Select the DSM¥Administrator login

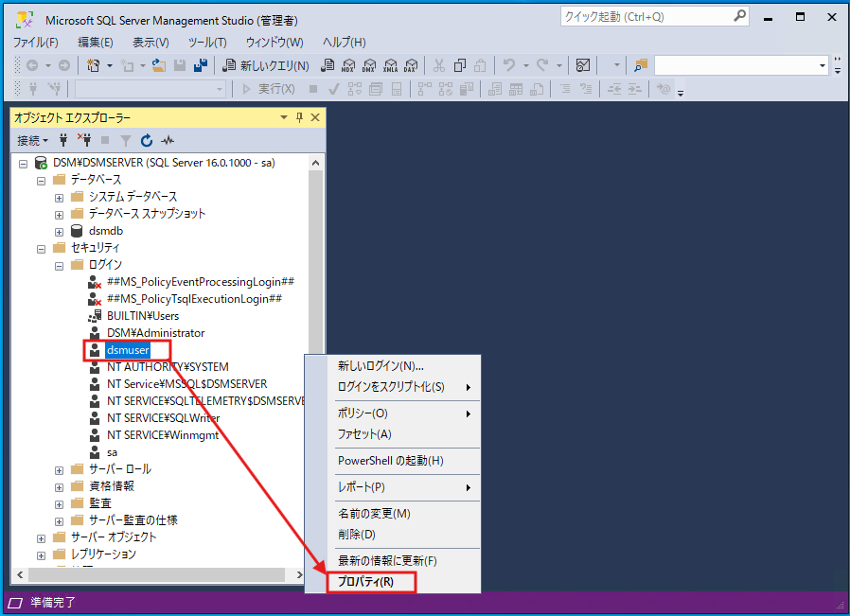coord(155,333)
